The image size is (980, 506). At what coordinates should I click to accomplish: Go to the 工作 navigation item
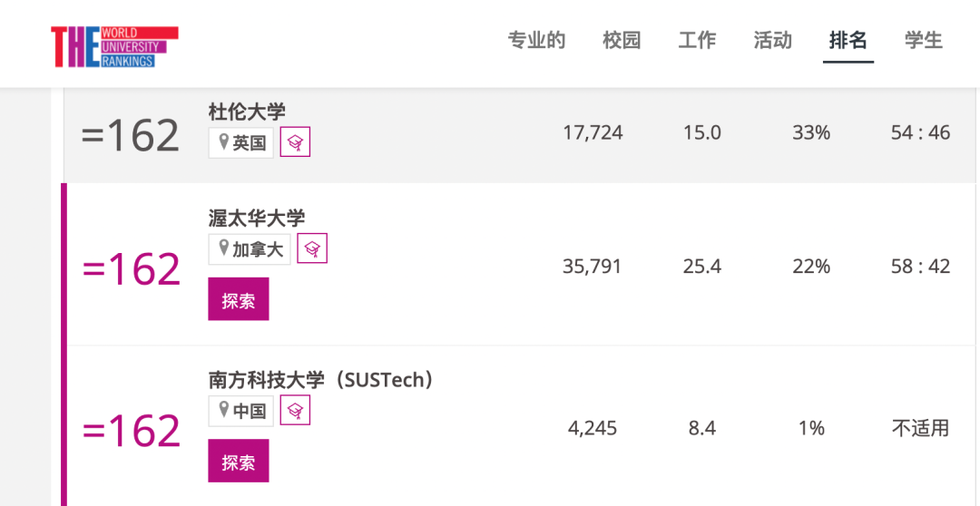(x=697, y=41)
